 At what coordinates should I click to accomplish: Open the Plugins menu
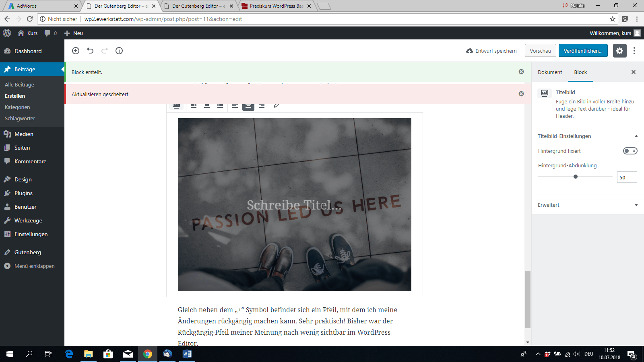(x=32, y=193)
